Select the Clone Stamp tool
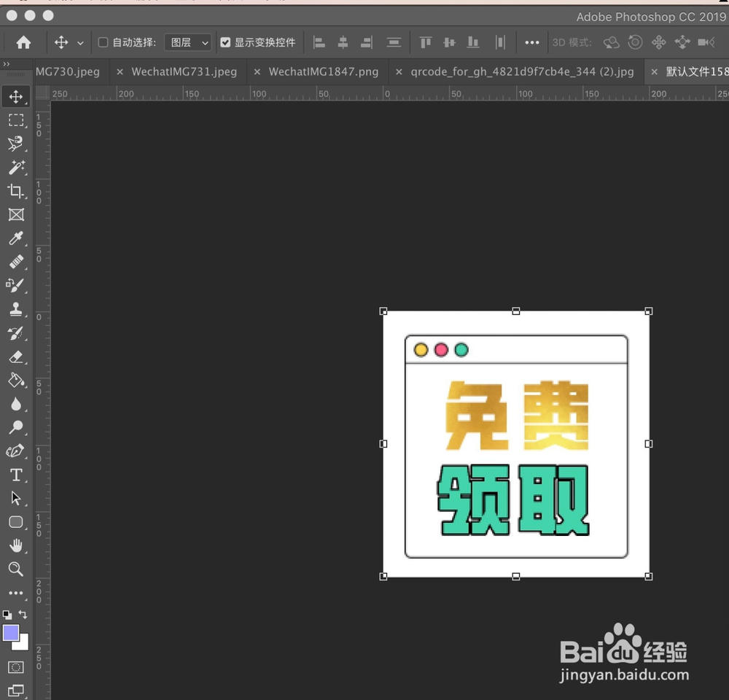This screenshot has width=729, height=700. tap(16, 309)
